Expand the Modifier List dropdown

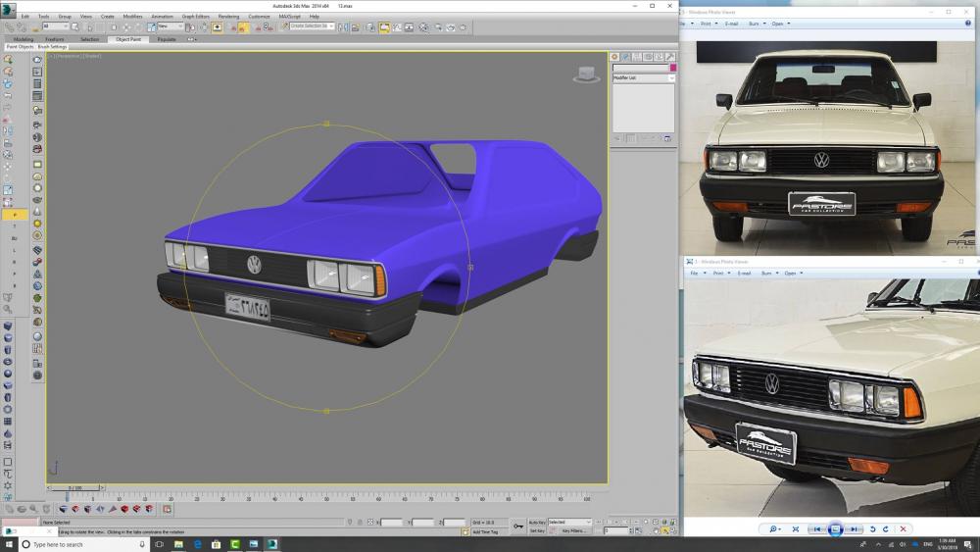point(672,77)
